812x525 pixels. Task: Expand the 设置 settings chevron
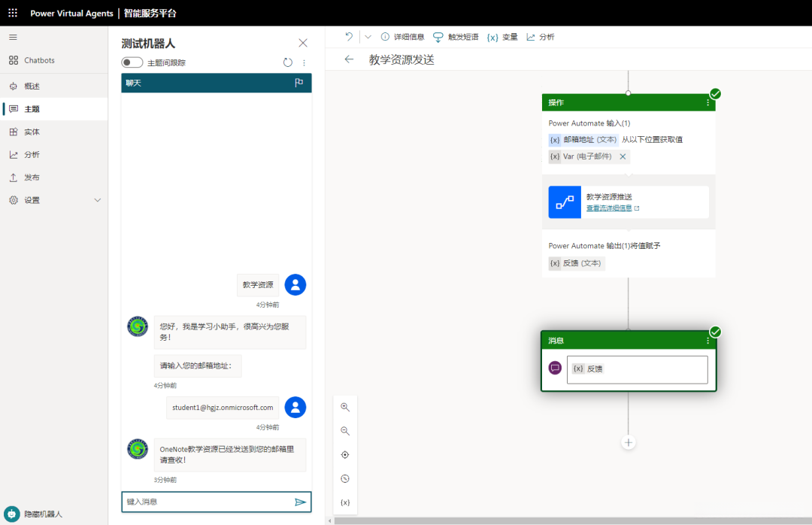coord(97,200)
